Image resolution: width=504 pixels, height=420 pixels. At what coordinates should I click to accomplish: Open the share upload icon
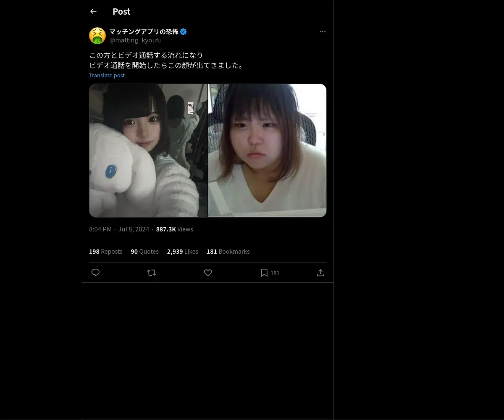[x=320, y=273]
